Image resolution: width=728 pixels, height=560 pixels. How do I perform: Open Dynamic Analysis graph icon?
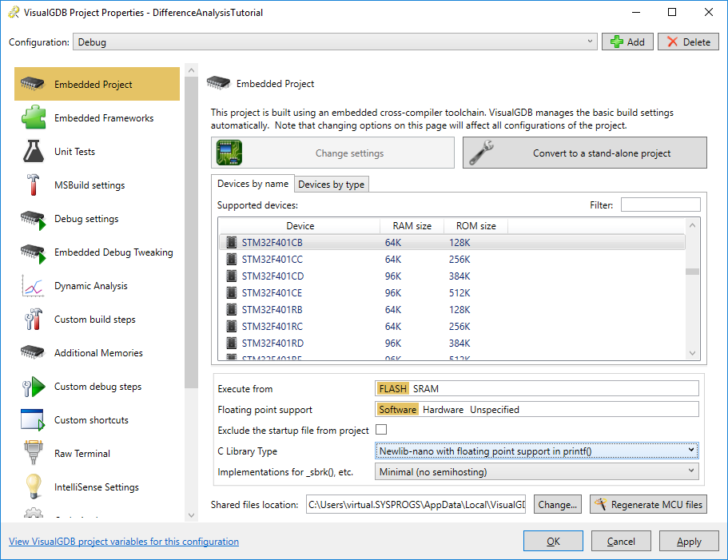33,285
